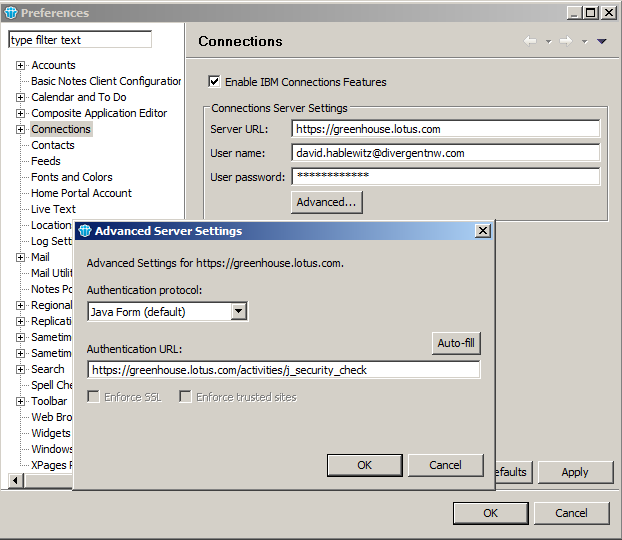The height and width of the screenshot is (540, 622).
Task: Cancel the Advanced Server Settings dialog
Action: [445, 465]
